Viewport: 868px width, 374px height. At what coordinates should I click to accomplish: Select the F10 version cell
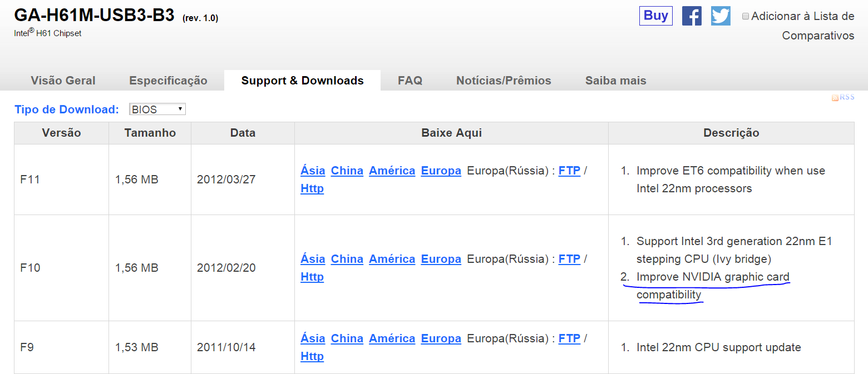click(x=61, y=268)
